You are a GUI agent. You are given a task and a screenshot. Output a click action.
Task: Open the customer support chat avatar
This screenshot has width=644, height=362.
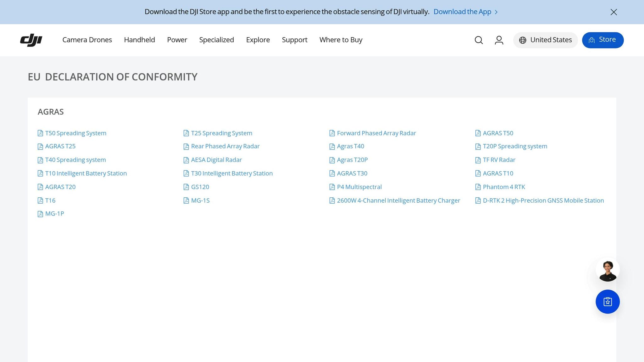[608, 270]
